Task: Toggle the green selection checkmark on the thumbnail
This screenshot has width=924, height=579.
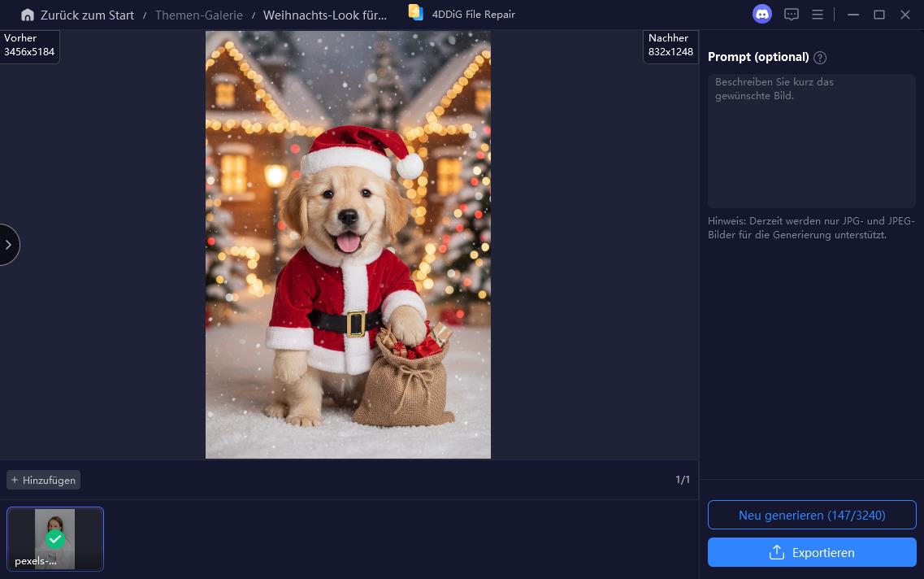Action: (x=55, y=539)
